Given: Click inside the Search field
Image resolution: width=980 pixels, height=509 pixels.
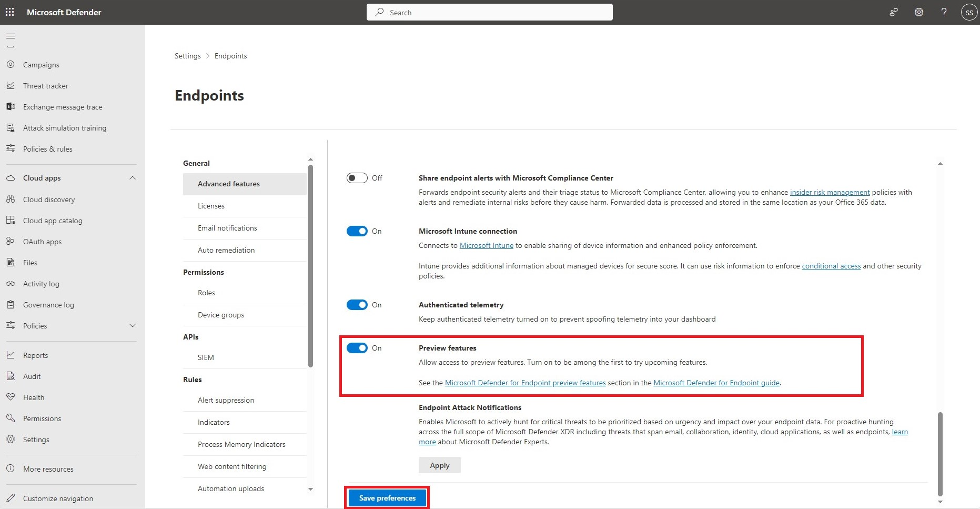Looking at the screenshot, I should 489,12.
